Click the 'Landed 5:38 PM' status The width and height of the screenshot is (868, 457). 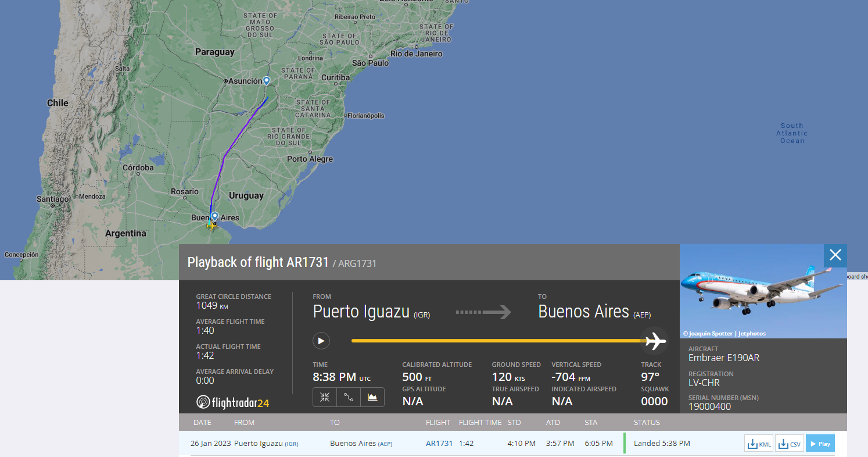[x=662, y=443]
